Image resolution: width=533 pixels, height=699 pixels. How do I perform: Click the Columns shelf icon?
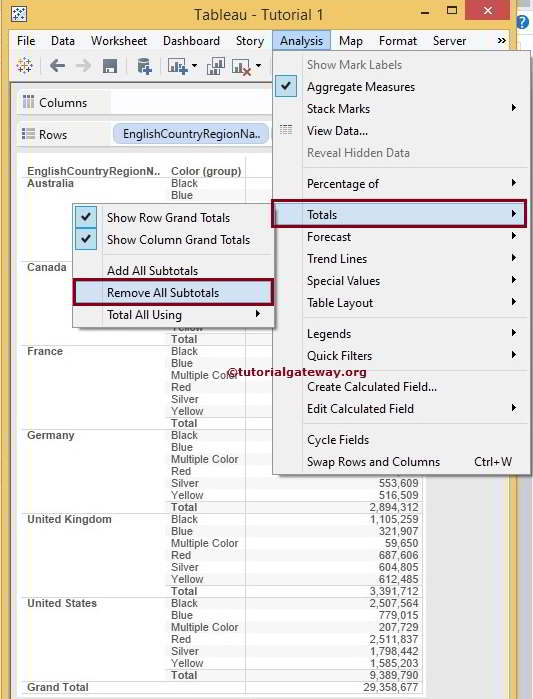28,102
